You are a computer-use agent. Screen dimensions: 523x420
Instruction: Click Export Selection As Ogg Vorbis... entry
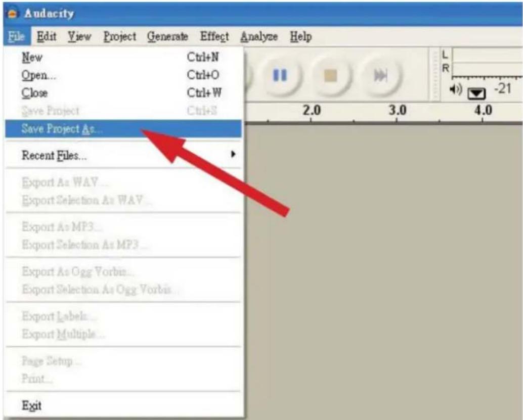click(x=123, y=289)
